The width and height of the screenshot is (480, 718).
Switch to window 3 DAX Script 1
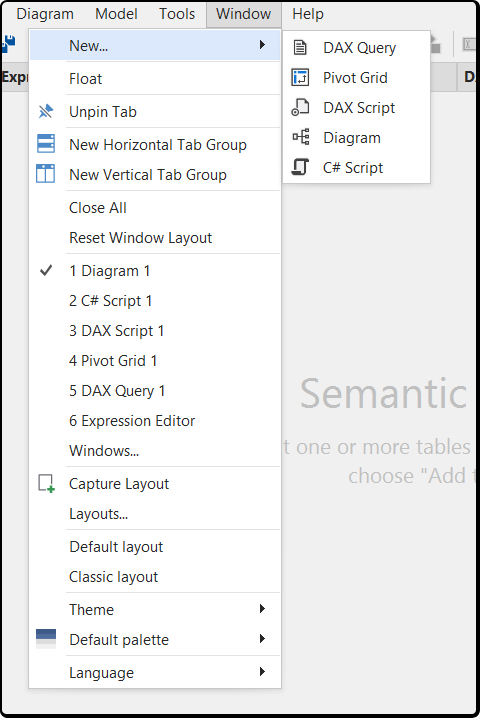point(155,331)
